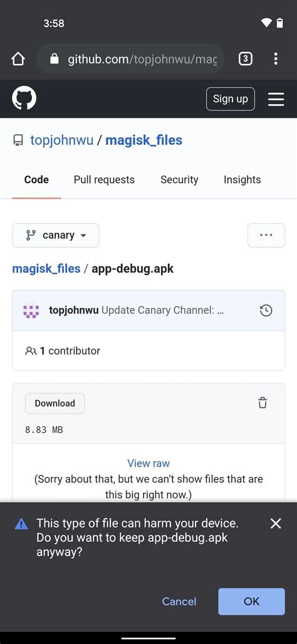Switch to the Insights tab
The width and height of the screenshot is (297, 644).
coord(242,179)
